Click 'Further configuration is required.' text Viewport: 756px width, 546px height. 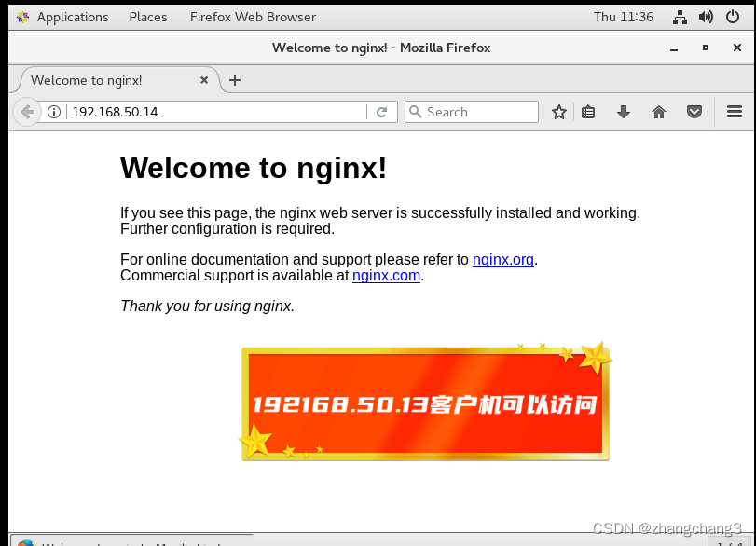tap(227, 228)
